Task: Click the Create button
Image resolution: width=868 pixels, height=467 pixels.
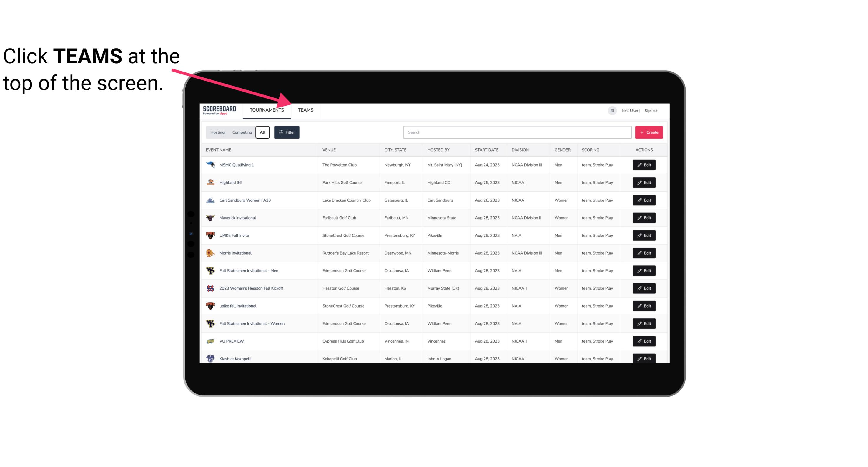Action: pyautogui.click(x=648, y=132)
